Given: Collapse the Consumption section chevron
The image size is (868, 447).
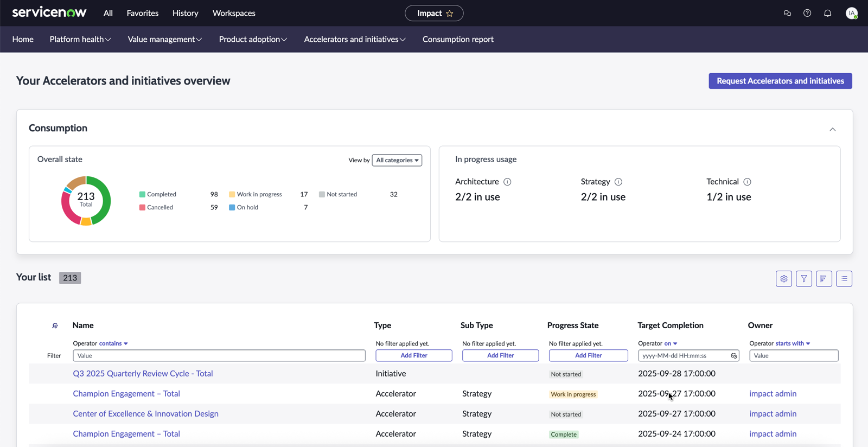Looking at the screenshot, I should pos(833,129).
